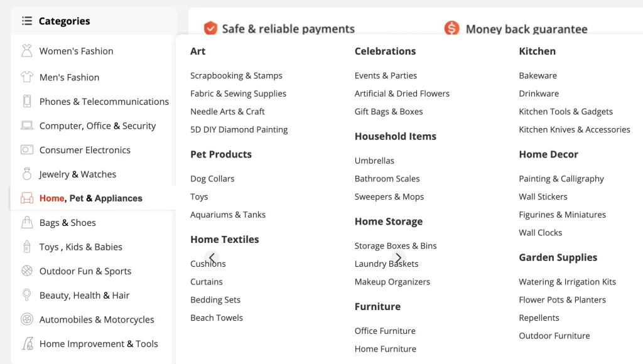Screen dimensions: 643x364
Task: Click the shield icon for safe payments
Action: 210,28
